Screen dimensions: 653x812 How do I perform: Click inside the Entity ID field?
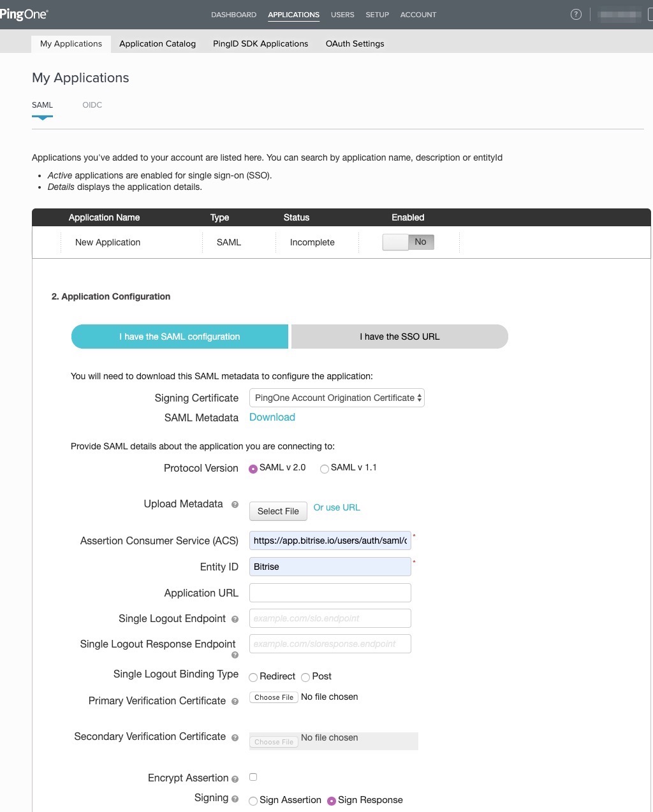point(330,567)
